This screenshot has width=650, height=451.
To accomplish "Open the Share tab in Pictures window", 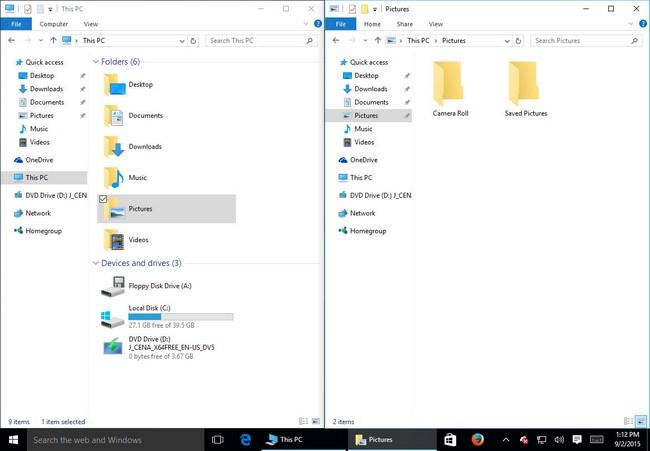I will [x=405, y=24].
